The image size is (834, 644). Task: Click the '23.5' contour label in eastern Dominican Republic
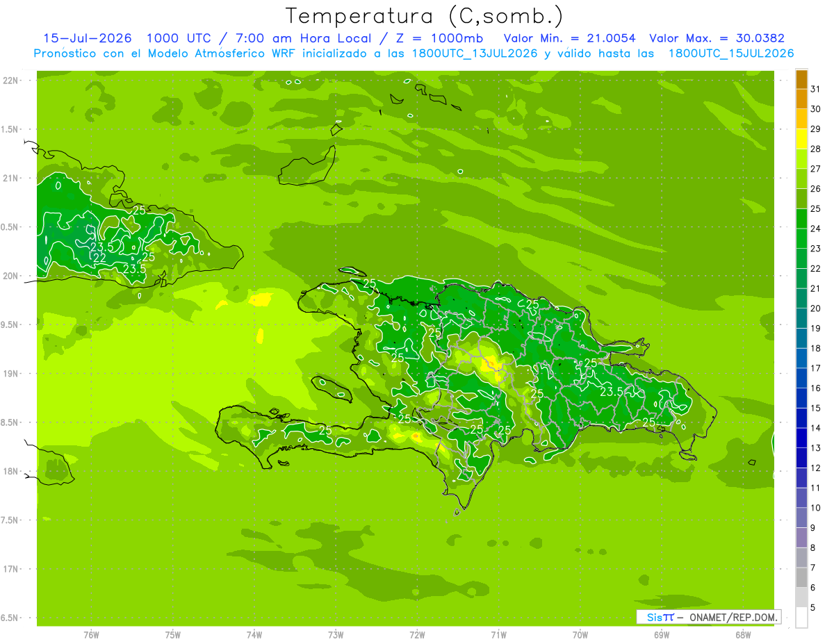point(612,392)
